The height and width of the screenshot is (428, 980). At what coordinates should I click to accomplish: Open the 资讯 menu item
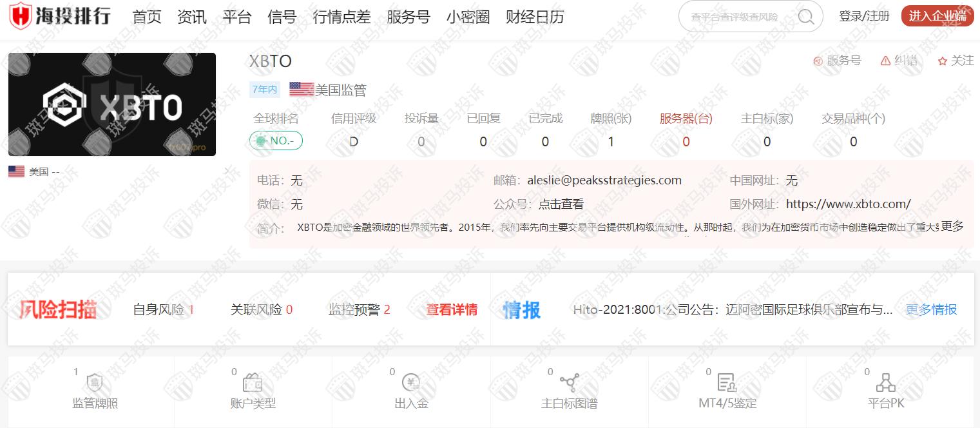(x=192, y=17)
